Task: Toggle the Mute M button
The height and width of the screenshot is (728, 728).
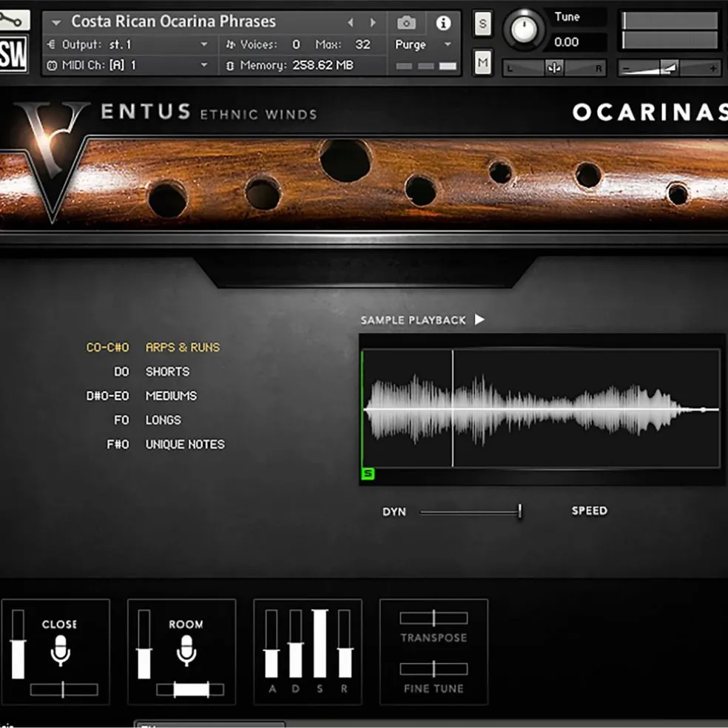Action: tap(483, 62)
